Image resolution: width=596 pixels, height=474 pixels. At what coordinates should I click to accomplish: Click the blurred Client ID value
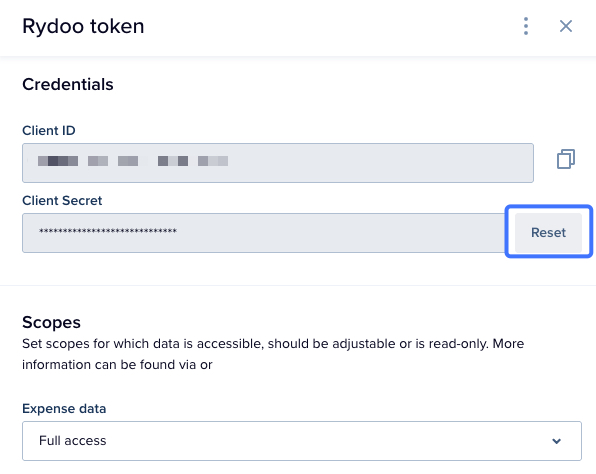tap(133, 161)
